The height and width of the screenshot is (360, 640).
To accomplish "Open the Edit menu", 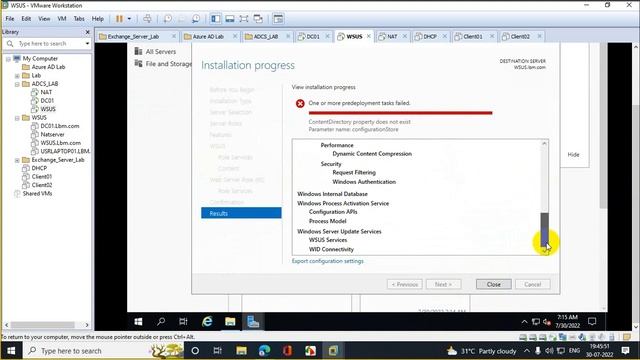I will (26, 19).
